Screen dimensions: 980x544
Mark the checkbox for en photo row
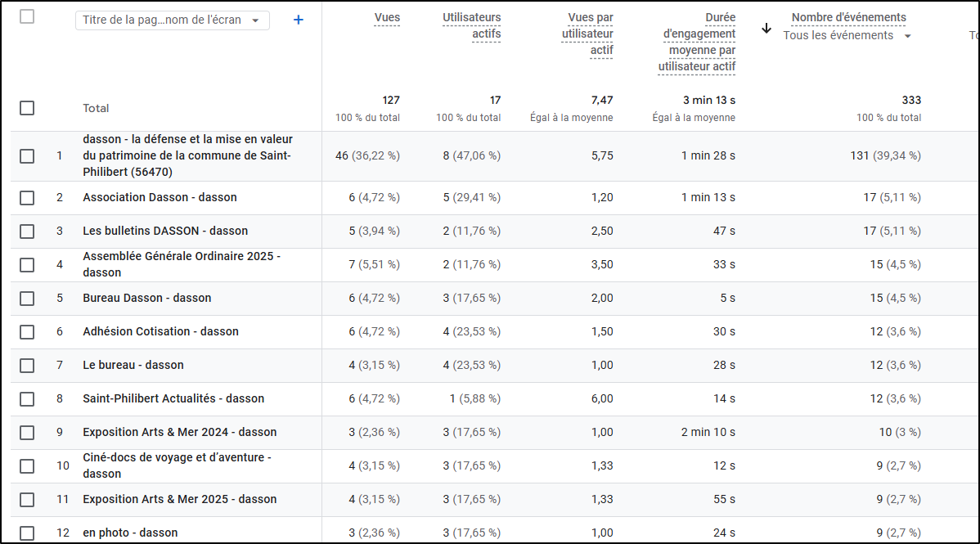tap(27, 533)
